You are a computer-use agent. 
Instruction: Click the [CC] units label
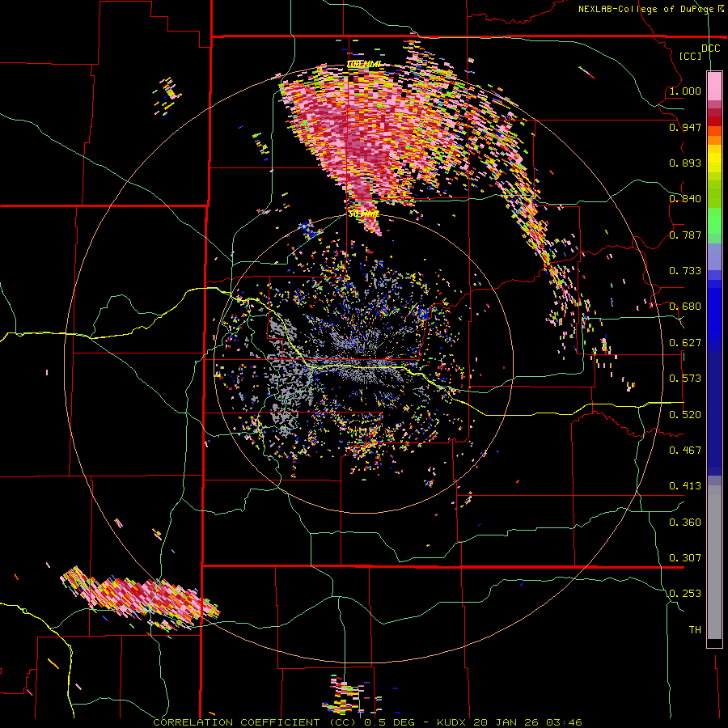[691, 56]
